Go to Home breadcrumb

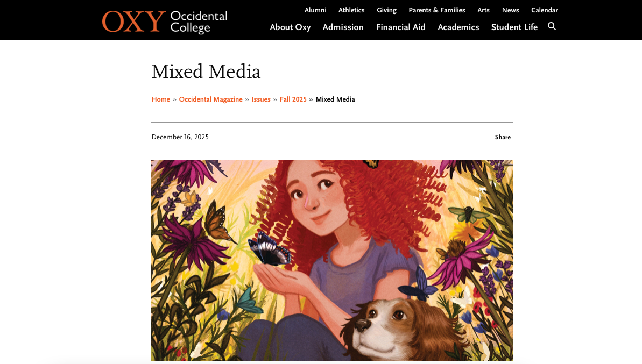(160, 99)
